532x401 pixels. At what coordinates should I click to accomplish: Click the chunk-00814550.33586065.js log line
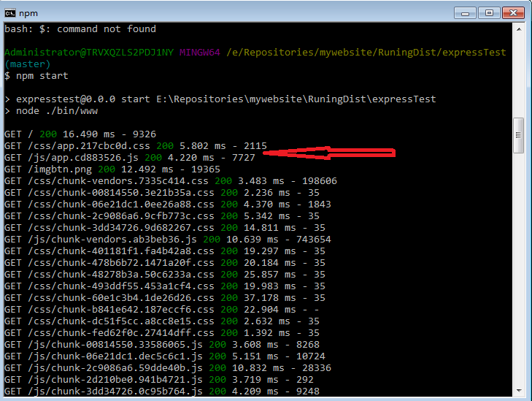click(162, 345)
